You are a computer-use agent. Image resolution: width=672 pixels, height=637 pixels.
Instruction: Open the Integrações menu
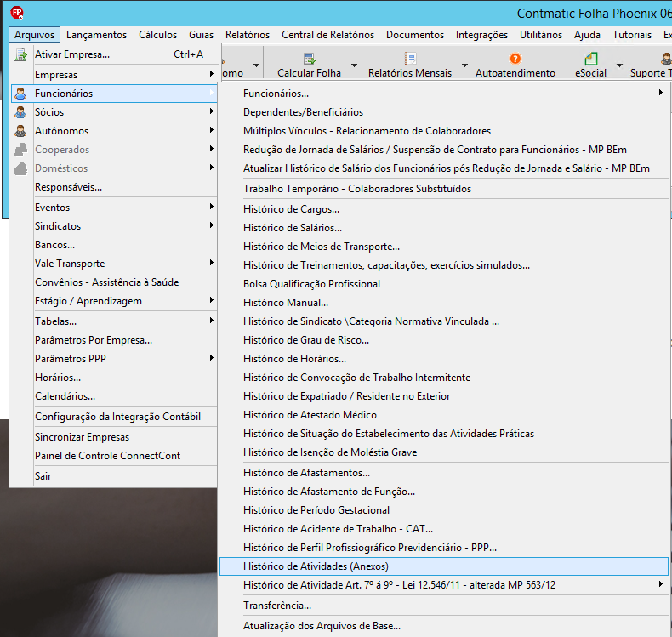(x=481, y=35)
